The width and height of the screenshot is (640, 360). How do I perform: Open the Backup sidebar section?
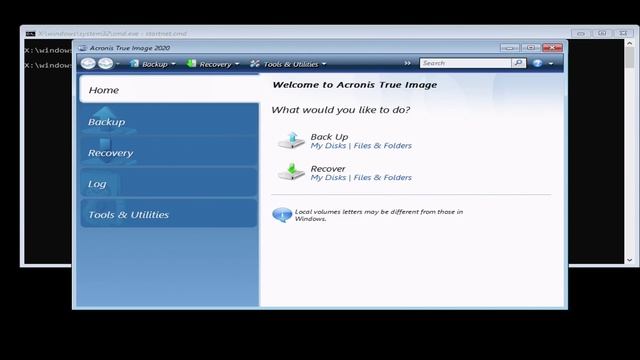coord(169,121)
